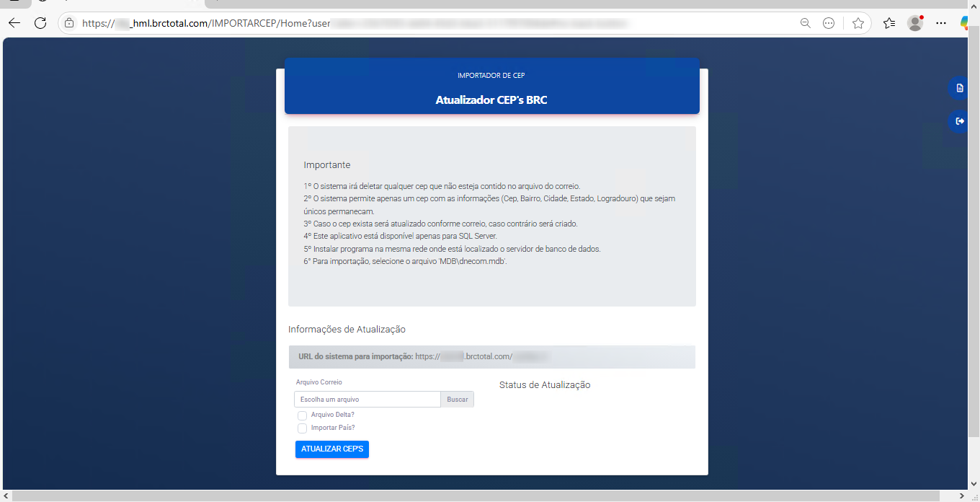Screen dimensions: 980x502
Task: Click the ATUALIZAR CEP'S button
Action: point(332,449)
